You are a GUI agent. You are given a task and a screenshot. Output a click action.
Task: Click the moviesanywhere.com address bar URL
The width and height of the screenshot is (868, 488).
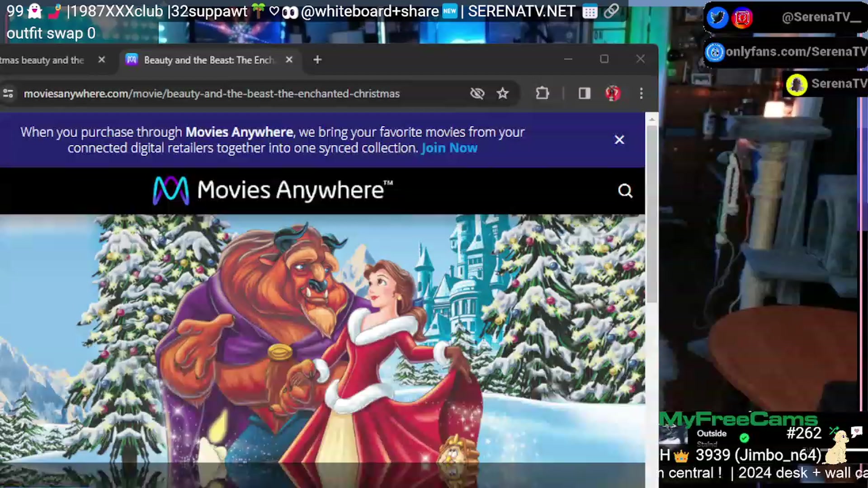(x=212, y=94)
